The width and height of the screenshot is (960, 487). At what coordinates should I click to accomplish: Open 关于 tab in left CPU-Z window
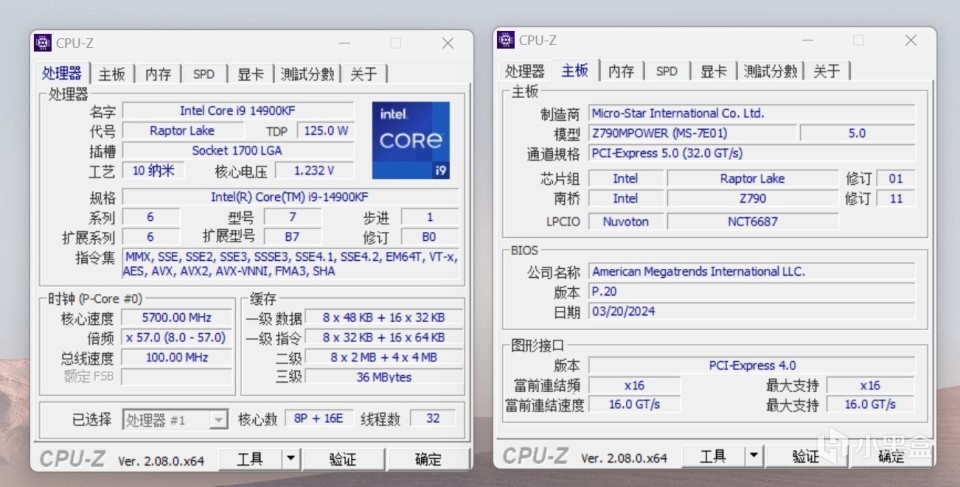tap(364, 74)
